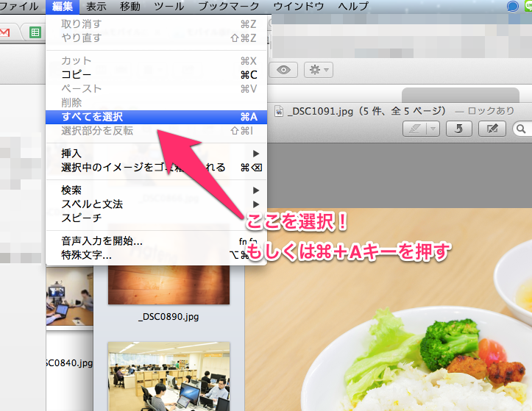Choose コピー from the edit menu
Viewport: 532px width, 411px height.
[157, 74]
